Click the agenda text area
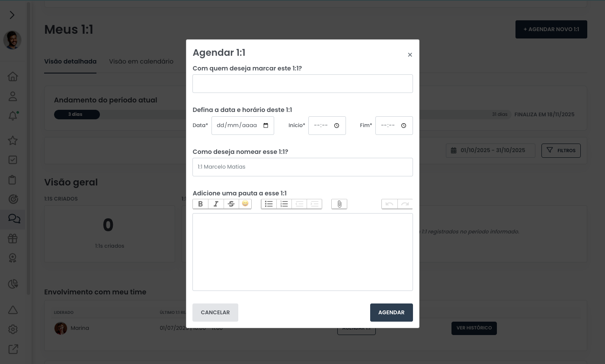The height and width of the screenshot is (364, 605). pyautogui.click(x=303, y=252)
